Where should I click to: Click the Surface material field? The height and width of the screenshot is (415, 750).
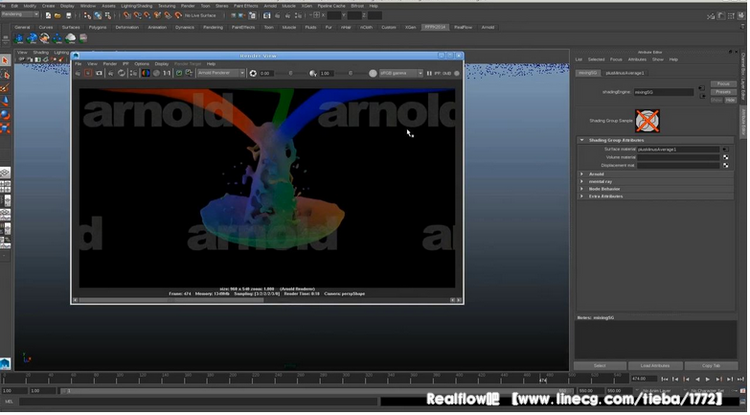pos(678,149)
